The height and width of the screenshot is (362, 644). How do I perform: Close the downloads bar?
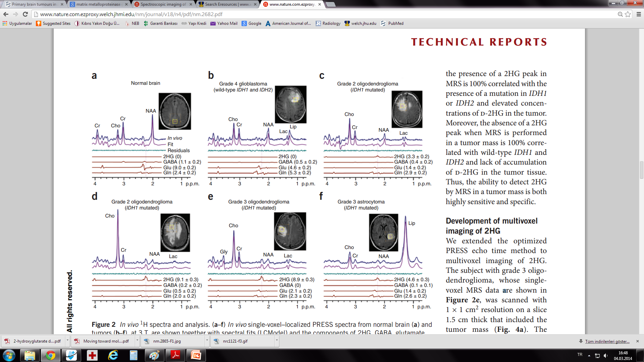(x=638, y=341)
